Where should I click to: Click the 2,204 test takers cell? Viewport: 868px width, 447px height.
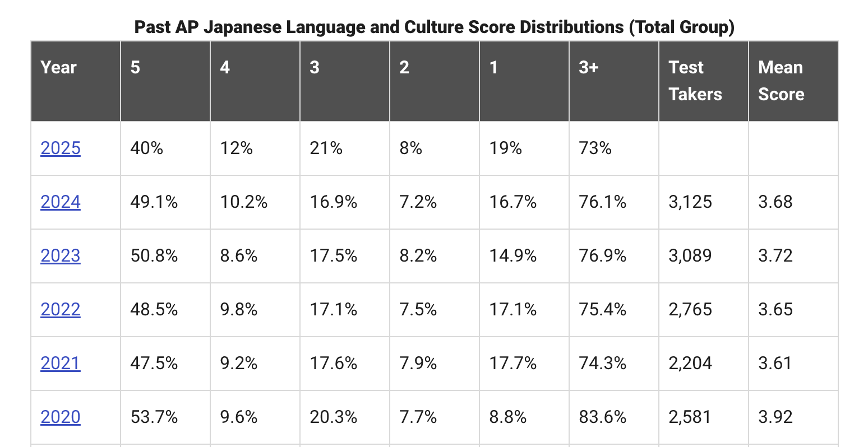click(704, 364)
